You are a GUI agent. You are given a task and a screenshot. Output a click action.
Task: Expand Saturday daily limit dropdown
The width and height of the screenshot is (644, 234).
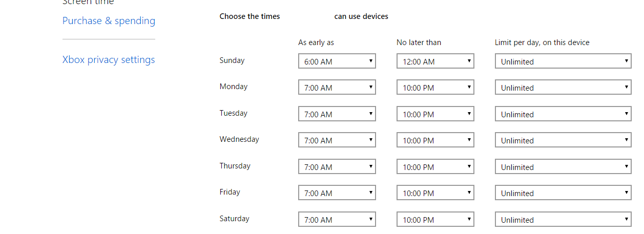[563, 219]
